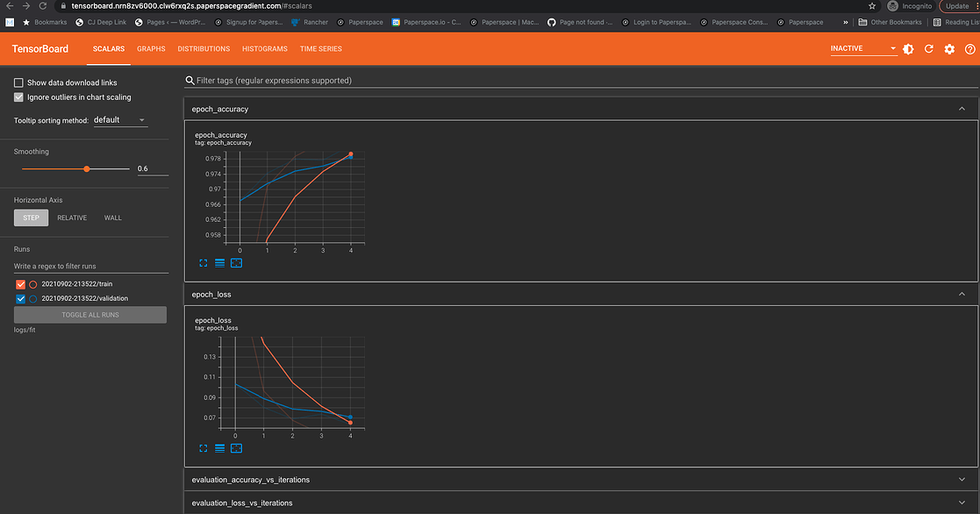Open the INACTIVE plugins dropdown
The image size is (980, 514).
(863, 49)
